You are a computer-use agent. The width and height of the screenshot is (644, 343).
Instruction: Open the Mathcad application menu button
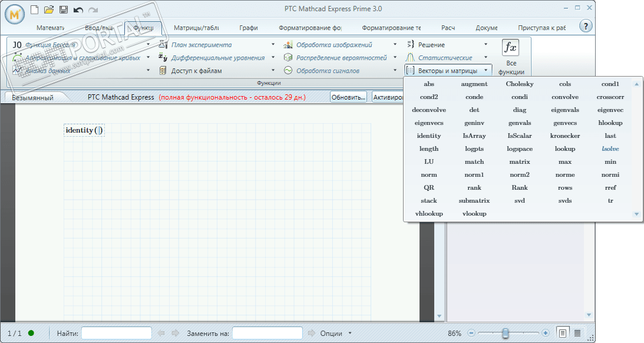pyautogui.click(x=15, y=15)
